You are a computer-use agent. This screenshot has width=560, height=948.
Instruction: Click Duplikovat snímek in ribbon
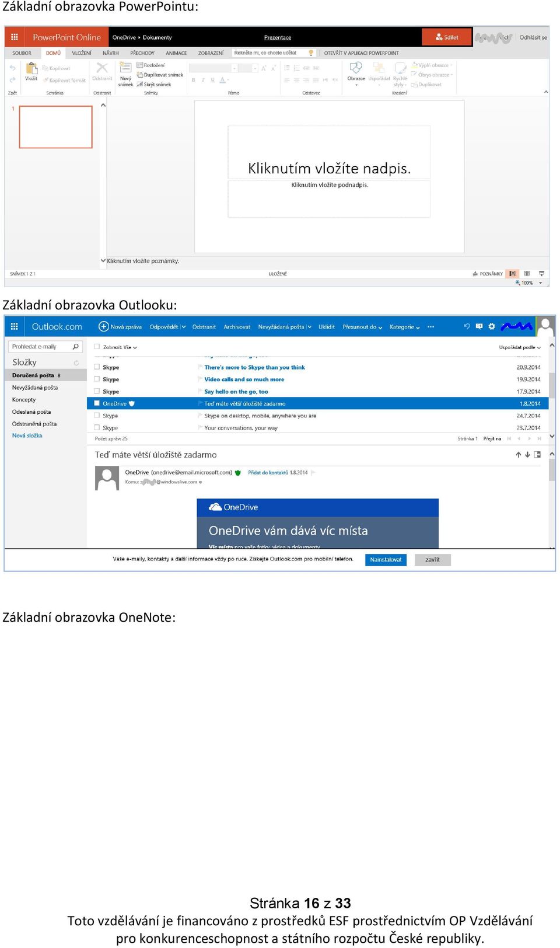(160, 75)
